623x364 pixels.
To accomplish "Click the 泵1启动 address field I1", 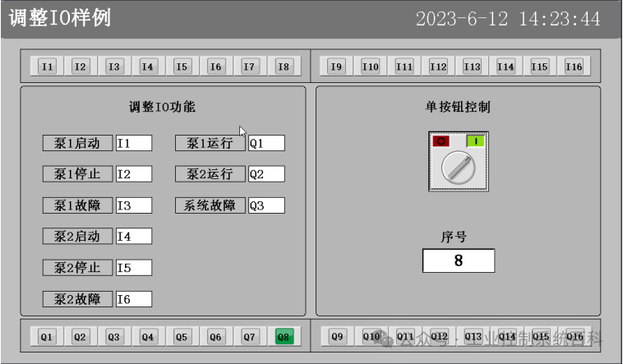I will pos(134,143).
